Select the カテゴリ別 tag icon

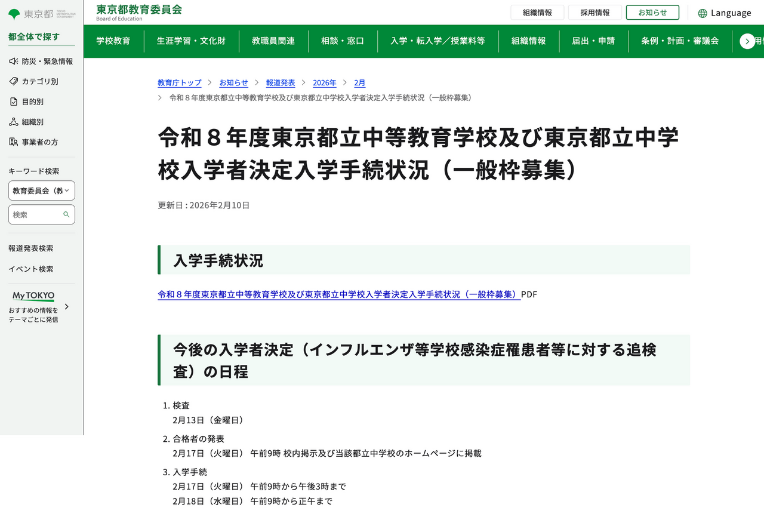pyautogui.click(x=12, y=81)
